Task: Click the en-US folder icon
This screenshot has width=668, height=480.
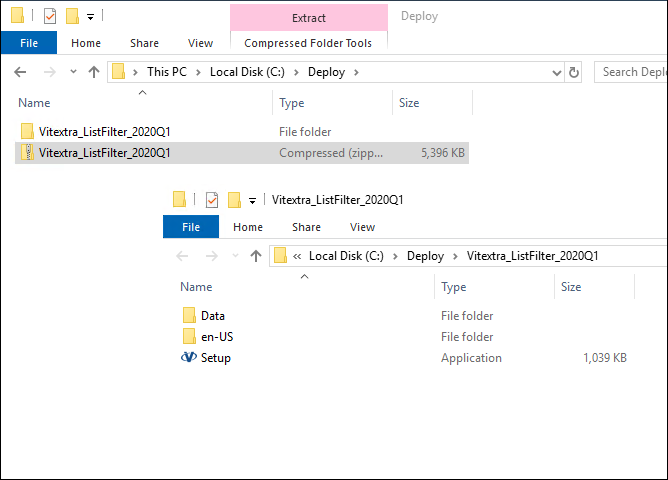Action: [189, 336]
